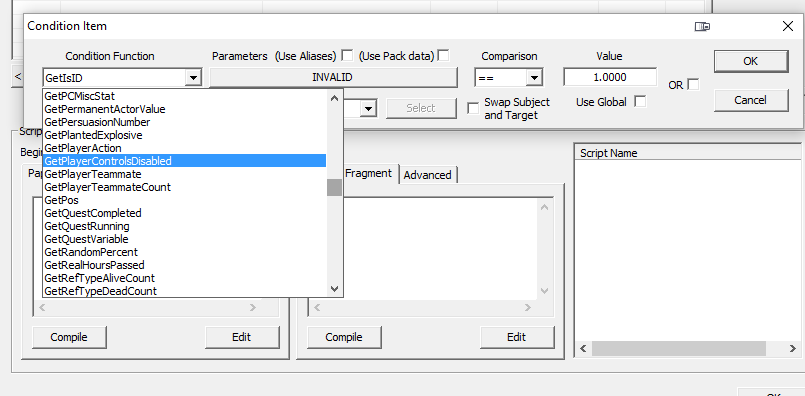Cancel the Condition Item dialog
The image size is (805, 396).
click(751, 100)
